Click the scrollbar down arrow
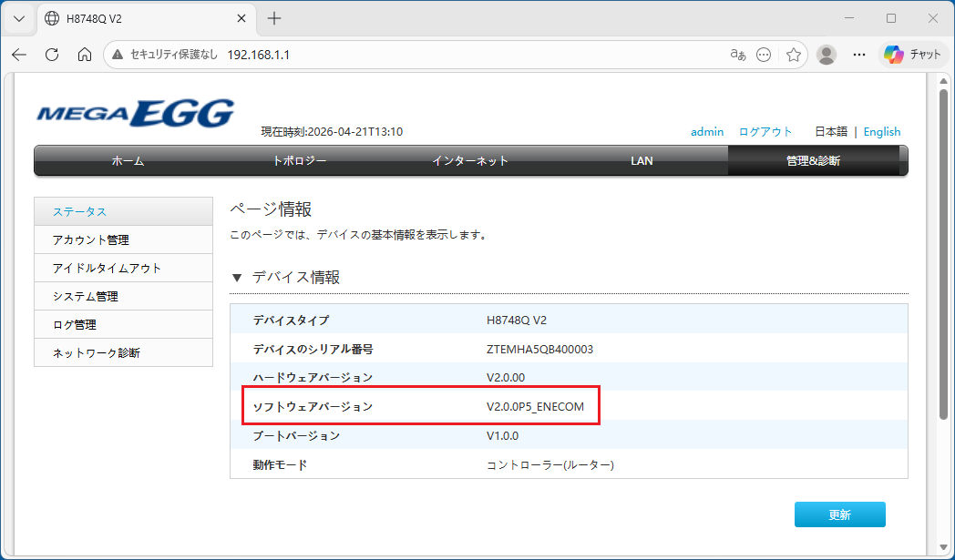 tap(943, 547)
